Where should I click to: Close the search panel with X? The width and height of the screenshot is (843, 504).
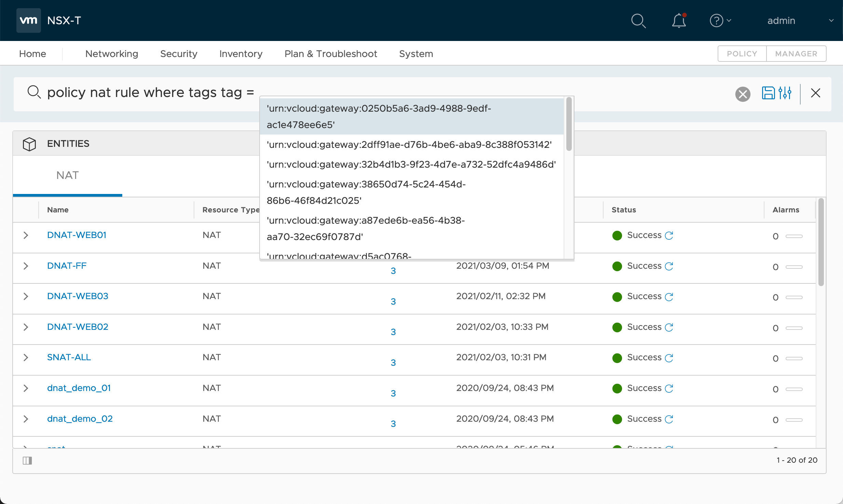(x=816, y=93)
